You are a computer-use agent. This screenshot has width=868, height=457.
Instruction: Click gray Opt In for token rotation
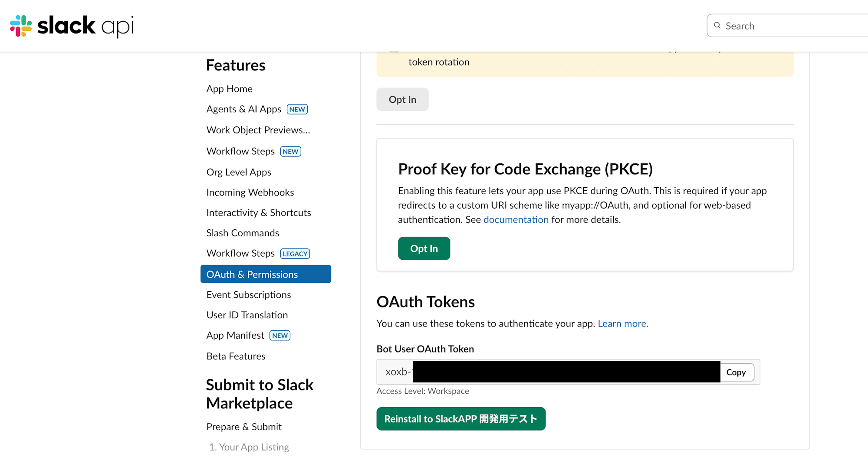(402, 100)
